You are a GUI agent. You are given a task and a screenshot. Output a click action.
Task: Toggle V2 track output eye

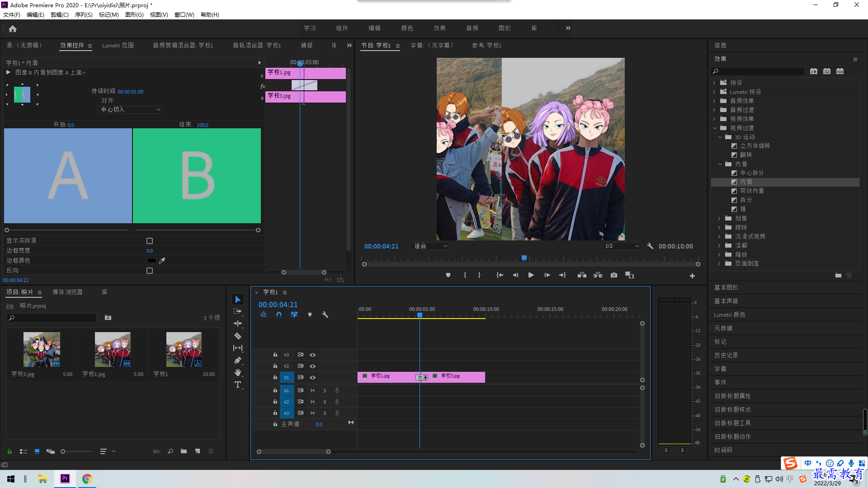point(312,366)
